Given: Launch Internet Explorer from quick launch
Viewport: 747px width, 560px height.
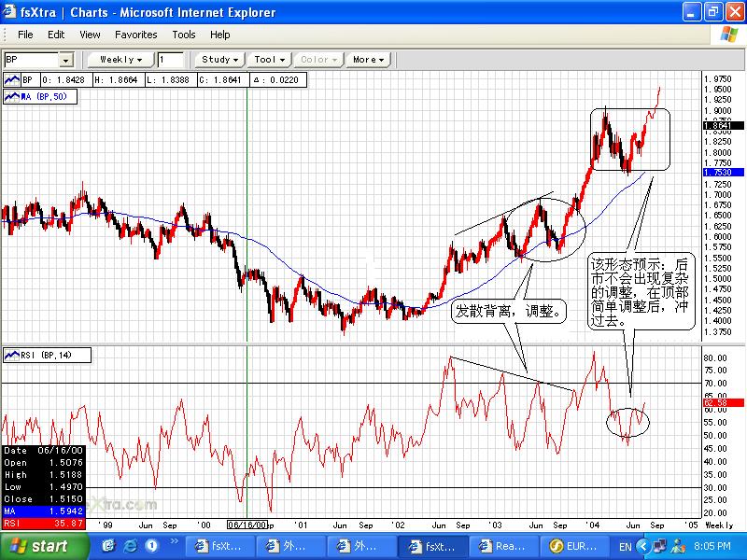Looking at the screenshot, I should 130,546.
